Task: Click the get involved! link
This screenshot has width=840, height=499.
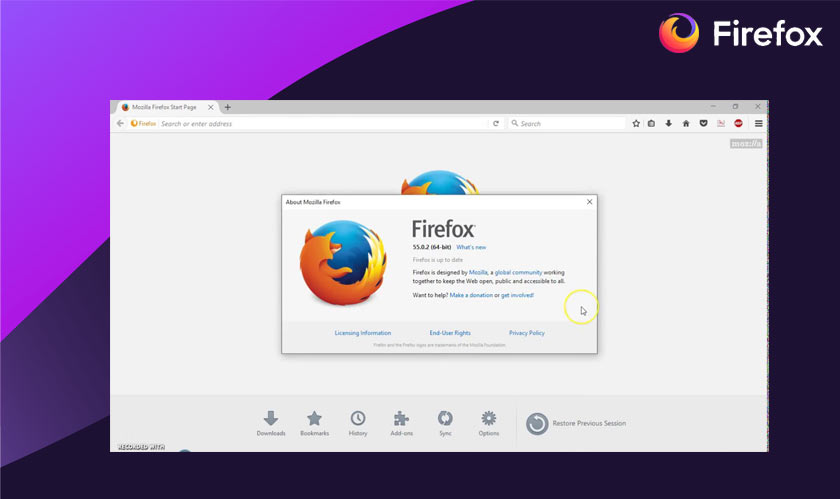Action: 517,295
